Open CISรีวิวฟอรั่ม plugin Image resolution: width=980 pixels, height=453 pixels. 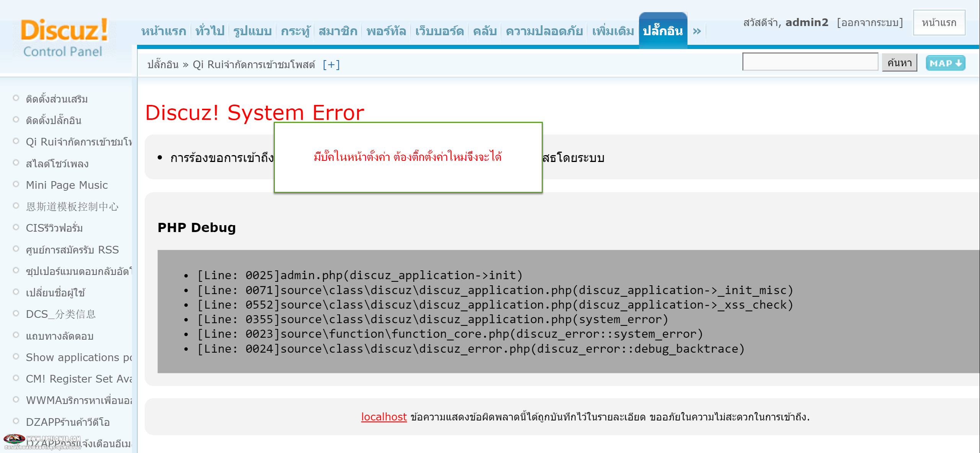click(x=54, y=228)
